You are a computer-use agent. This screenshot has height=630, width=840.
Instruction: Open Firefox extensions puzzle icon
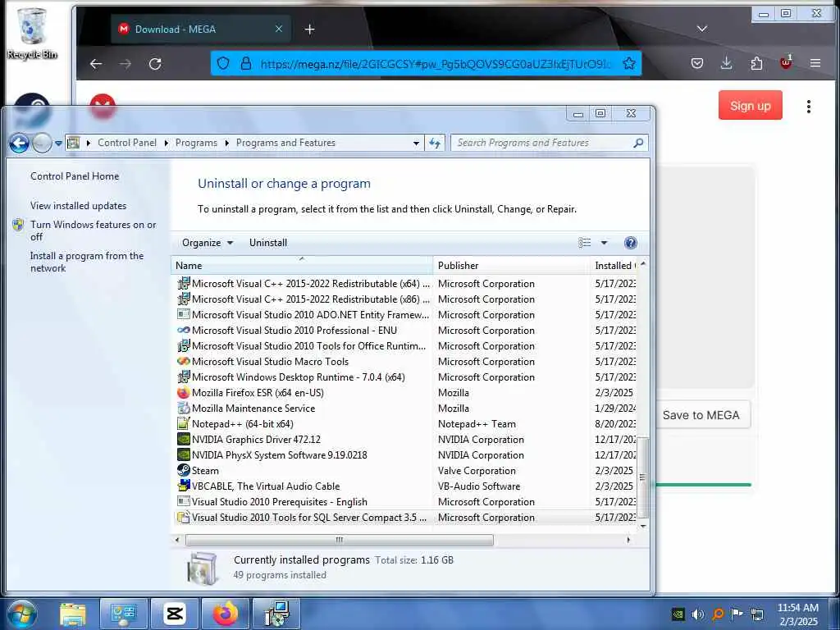coord(756,64)
